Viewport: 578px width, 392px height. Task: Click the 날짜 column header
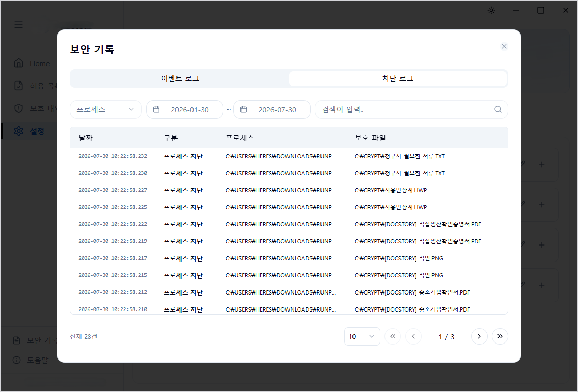[86, 138]
